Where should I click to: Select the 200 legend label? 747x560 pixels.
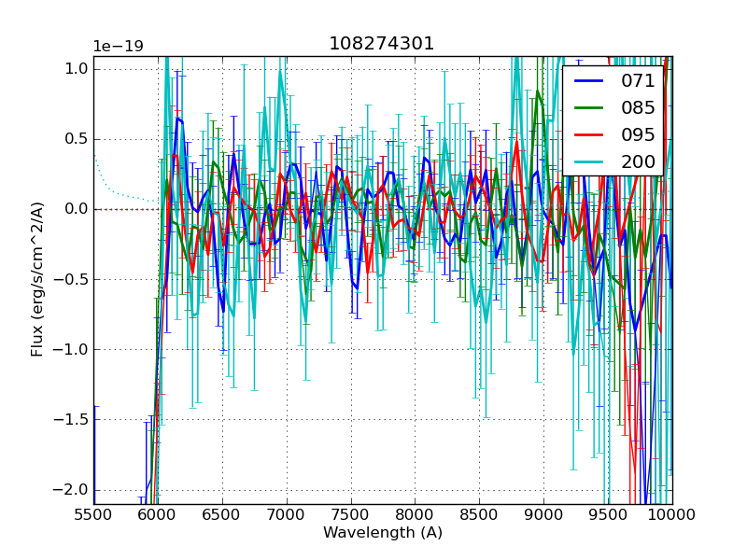[x=638, y=162]
